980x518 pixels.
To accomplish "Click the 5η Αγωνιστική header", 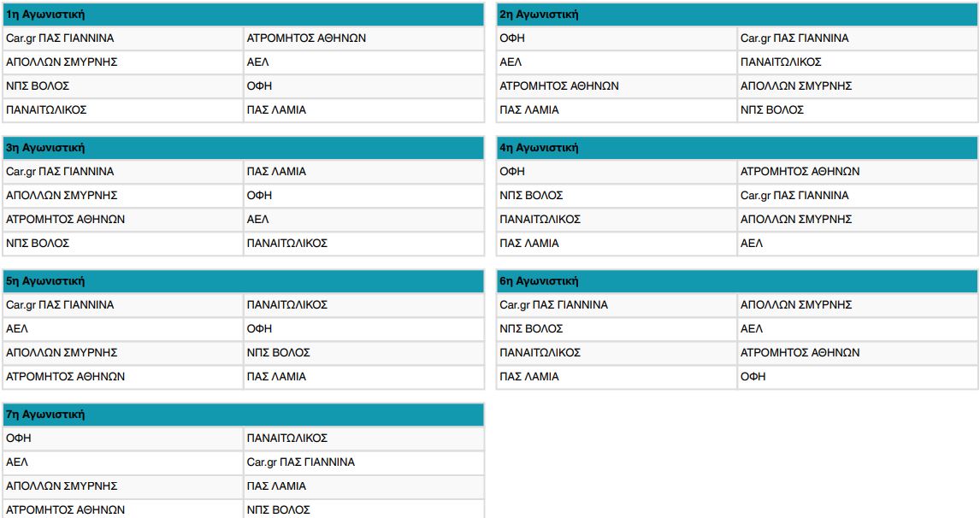I will [243, 281].
